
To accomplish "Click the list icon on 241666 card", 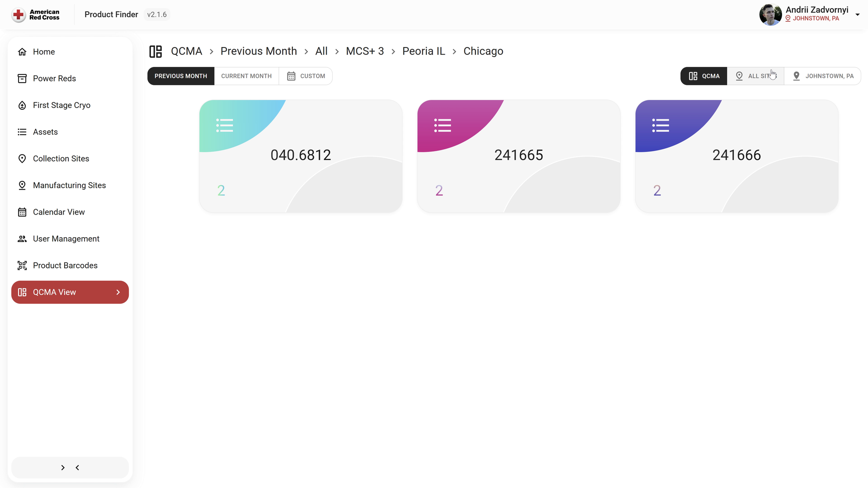I will pos(660,125).
